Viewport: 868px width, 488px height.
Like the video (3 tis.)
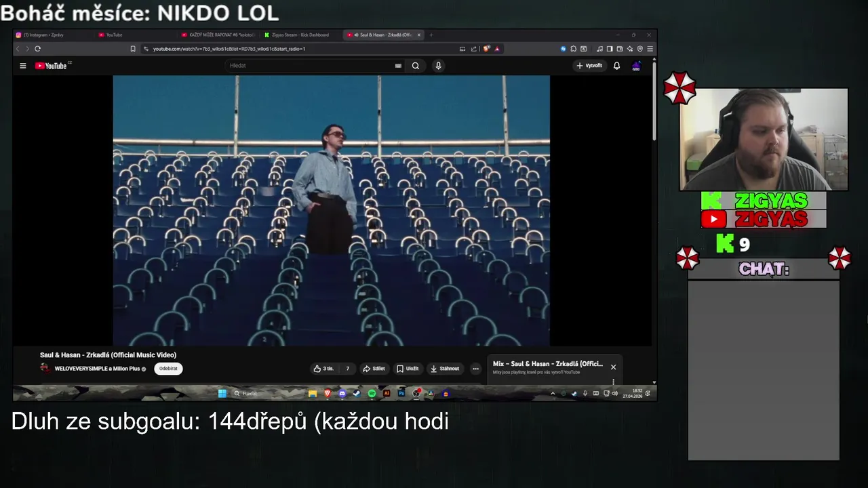pos(324,369)
